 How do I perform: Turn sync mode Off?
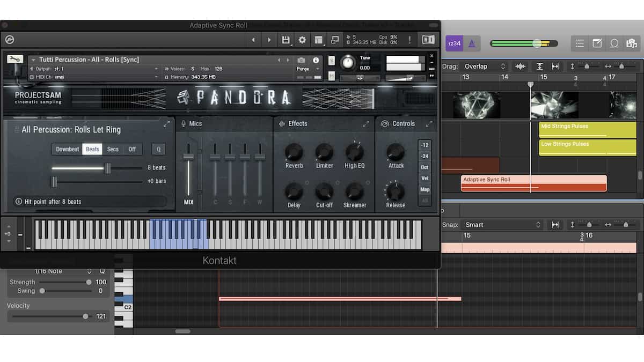[x=132, y=149]
